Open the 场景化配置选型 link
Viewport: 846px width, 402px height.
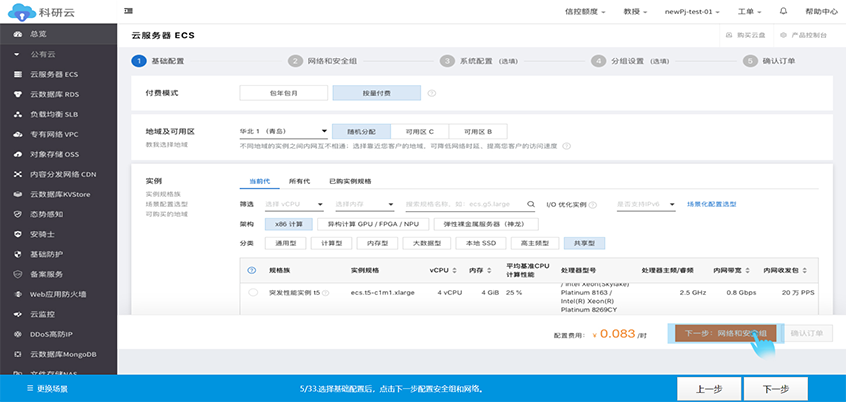(x=711, y=204)
